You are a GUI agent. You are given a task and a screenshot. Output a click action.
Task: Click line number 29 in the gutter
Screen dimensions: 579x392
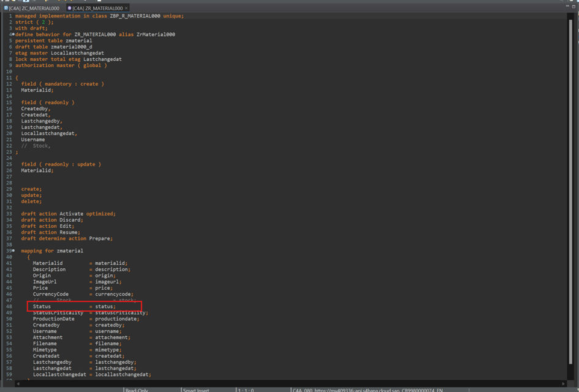(9, 189)
